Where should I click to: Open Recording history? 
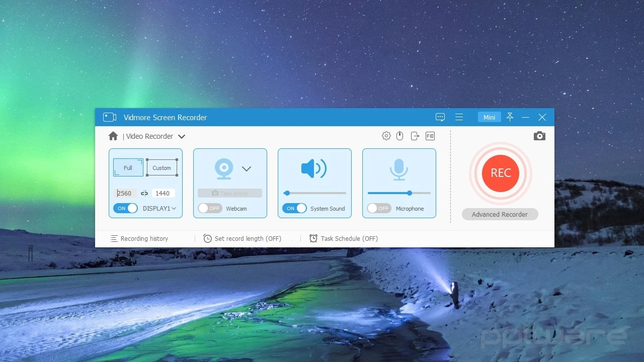139,238
